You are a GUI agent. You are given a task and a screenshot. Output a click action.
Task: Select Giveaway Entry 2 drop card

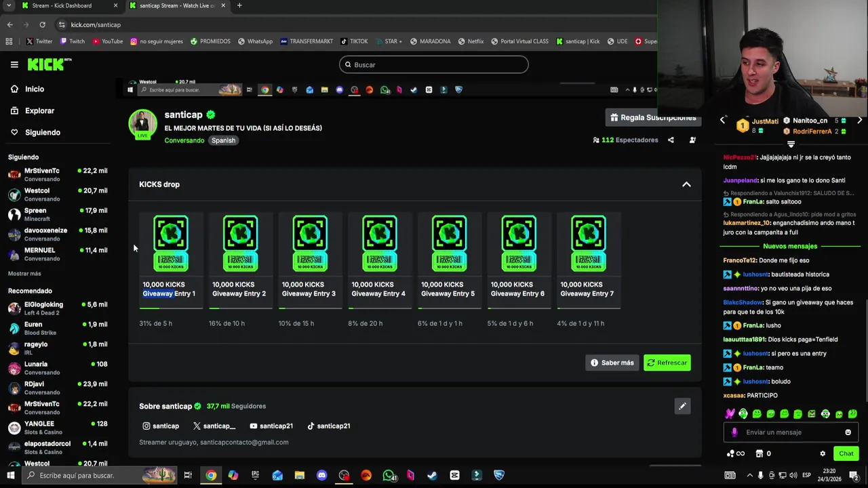pyautogui.click(x=240, y=261)
